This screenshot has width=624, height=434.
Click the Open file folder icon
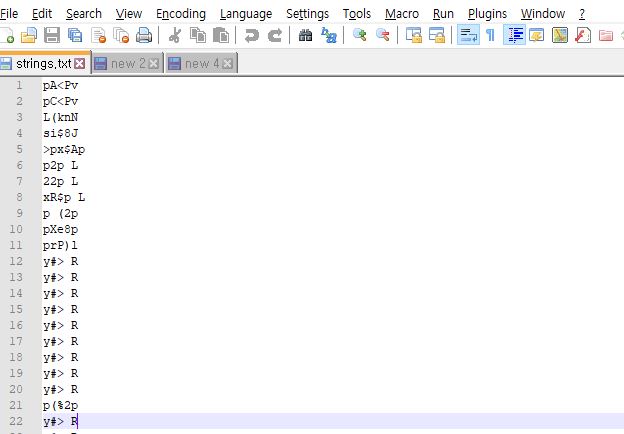click(x=29, y=35)
